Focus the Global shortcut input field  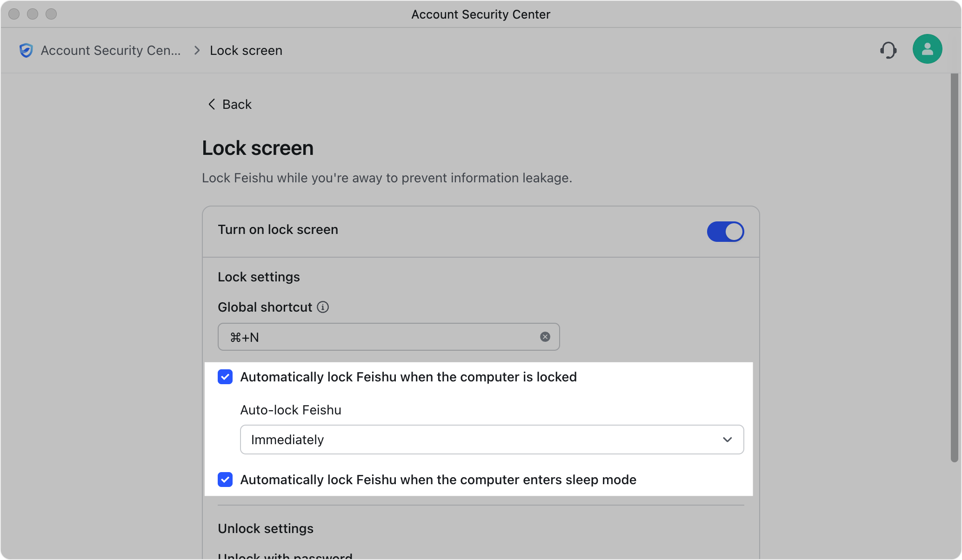click(381, 337)
